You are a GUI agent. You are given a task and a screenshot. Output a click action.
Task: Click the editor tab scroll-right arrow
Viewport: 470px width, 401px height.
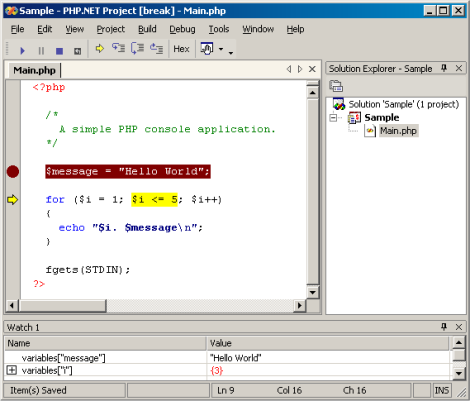pos(300,69)
